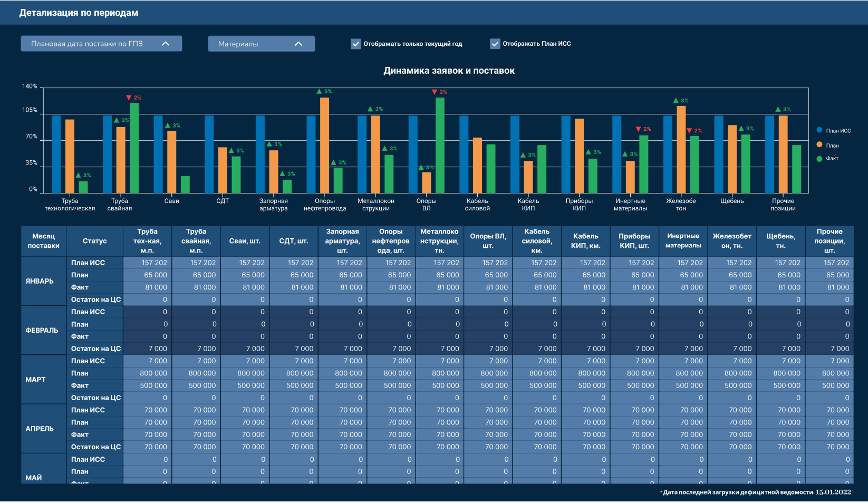Toggle the Отображать План ИСС checkbox
This screenshot has height=503, width=868.
[495, 44]
